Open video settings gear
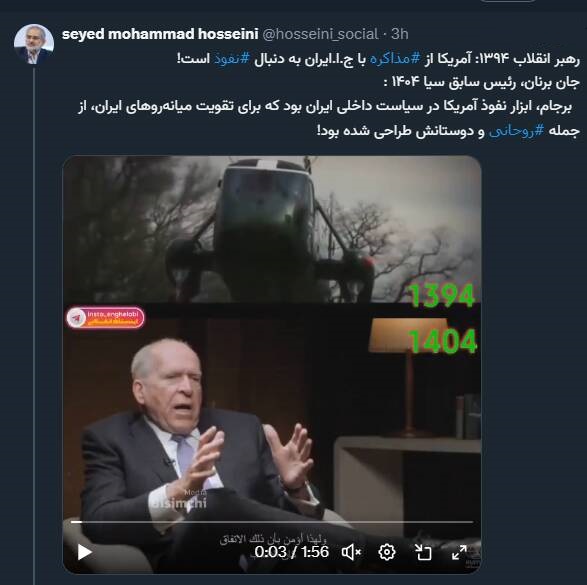This screenshot has width=587, height=585. tap(387, 552)
